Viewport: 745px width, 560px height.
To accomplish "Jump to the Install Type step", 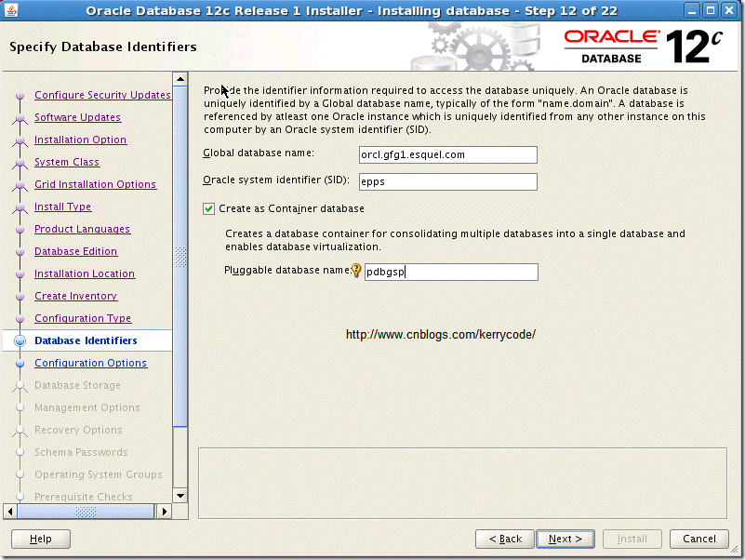I will pyautogui.click(x=62, y=207).
